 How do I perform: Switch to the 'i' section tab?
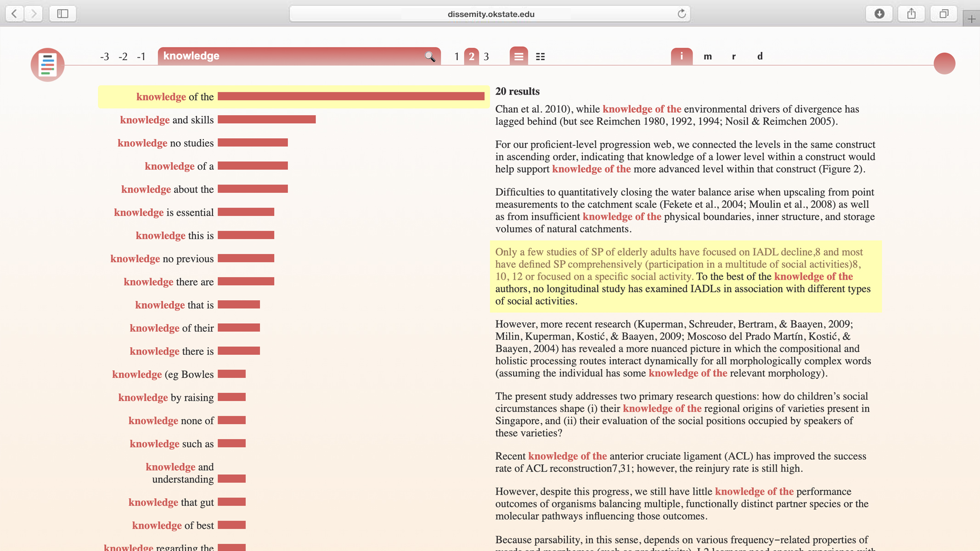pyautogui.click(x=681, y=56)
